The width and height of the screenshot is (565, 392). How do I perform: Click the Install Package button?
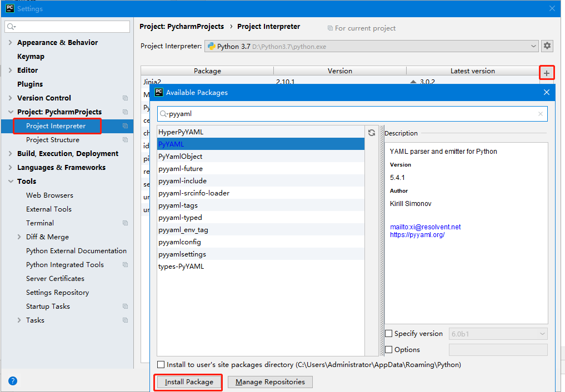(x=189, y=382)
